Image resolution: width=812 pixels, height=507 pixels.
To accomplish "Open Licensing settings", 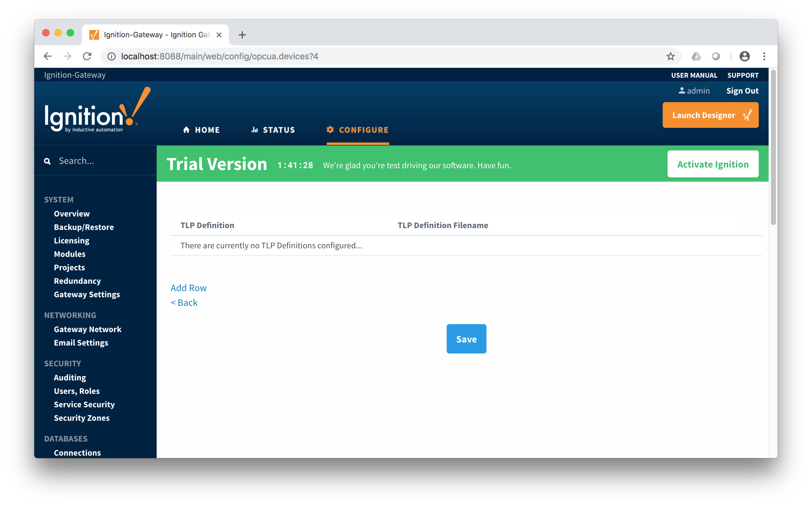I will pyautogui.click(x=71, y=240).
